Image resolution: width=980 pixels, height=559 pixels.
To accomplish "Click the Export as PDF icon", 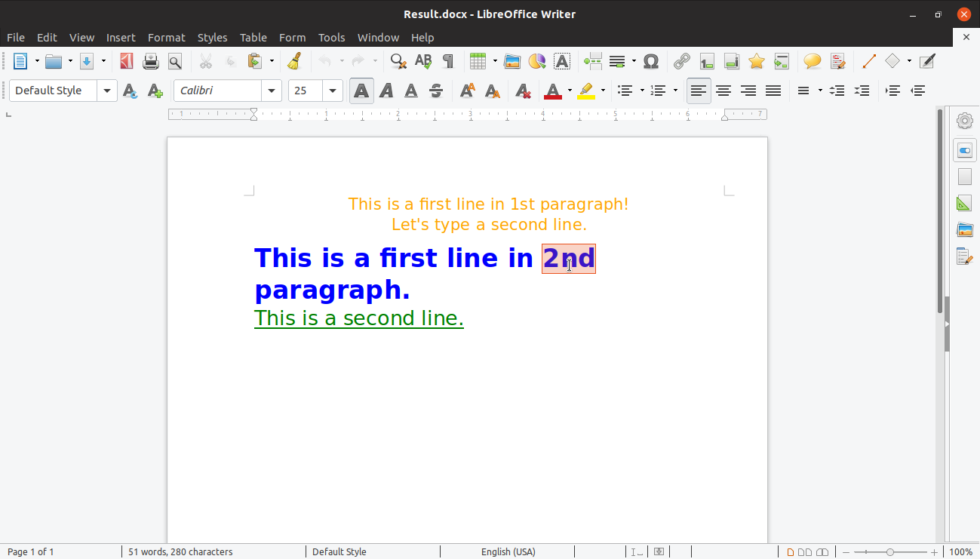I will (x=127, y=61).
